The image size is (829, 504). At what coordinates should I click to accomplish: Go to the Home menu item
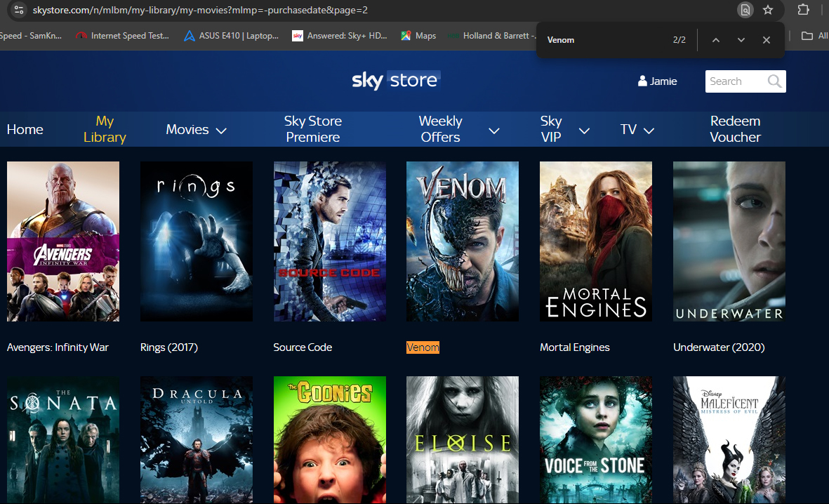[25, 130]
